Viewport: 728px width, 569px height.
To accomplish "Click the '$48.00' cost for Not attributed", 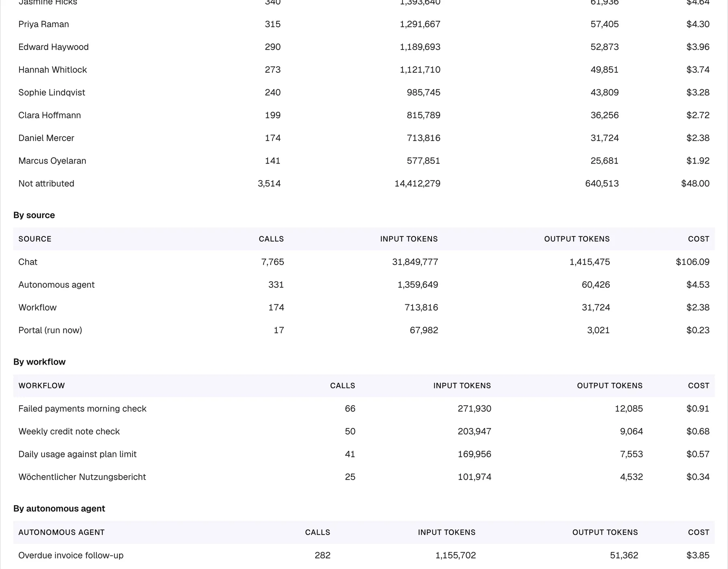I will pos(695,183).
